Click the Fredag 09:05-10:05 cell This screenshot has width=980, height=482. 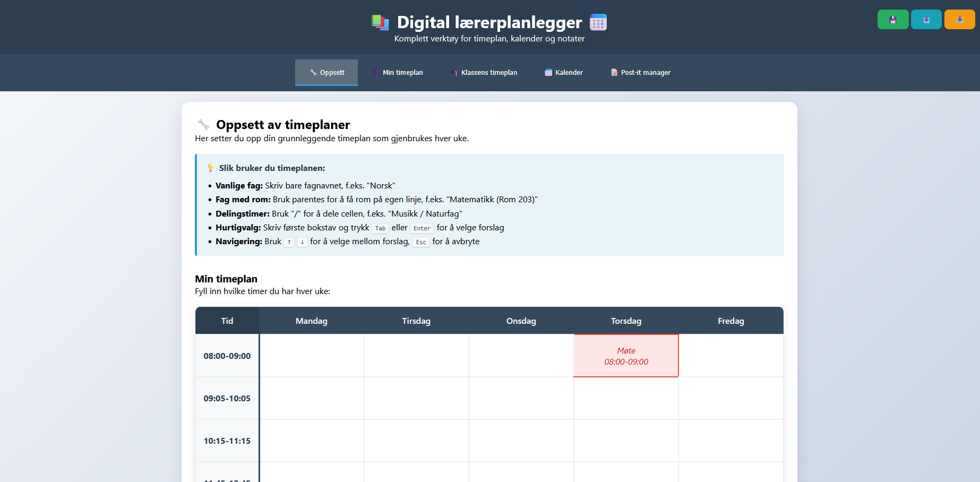tap(731, 398)
